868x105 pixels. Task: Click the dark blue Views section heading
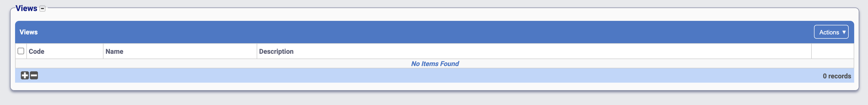click(26, 8)
